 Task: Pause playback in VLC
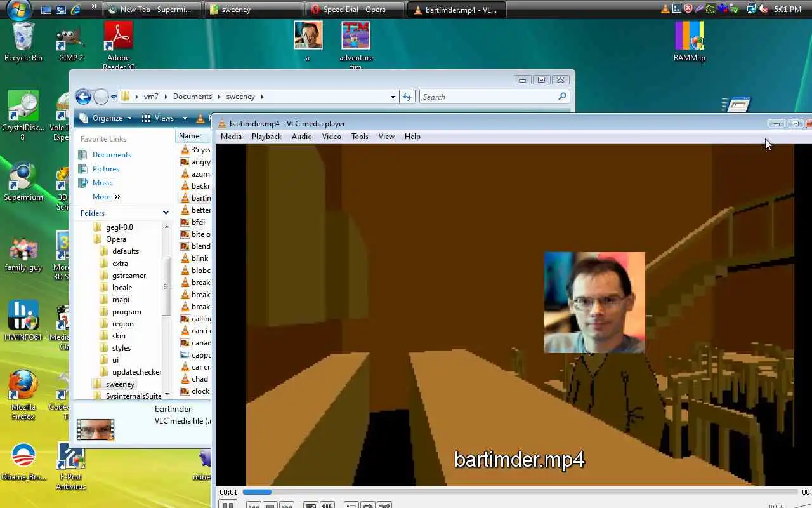(x=228, y=505)
